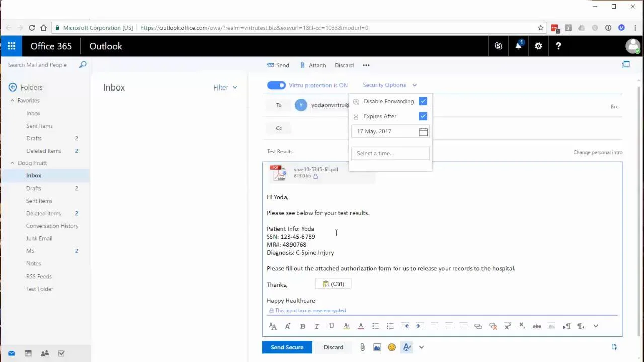The image size is (644, 362).
Task: Apply strikethrough formatting
Action: coord(537,326)
